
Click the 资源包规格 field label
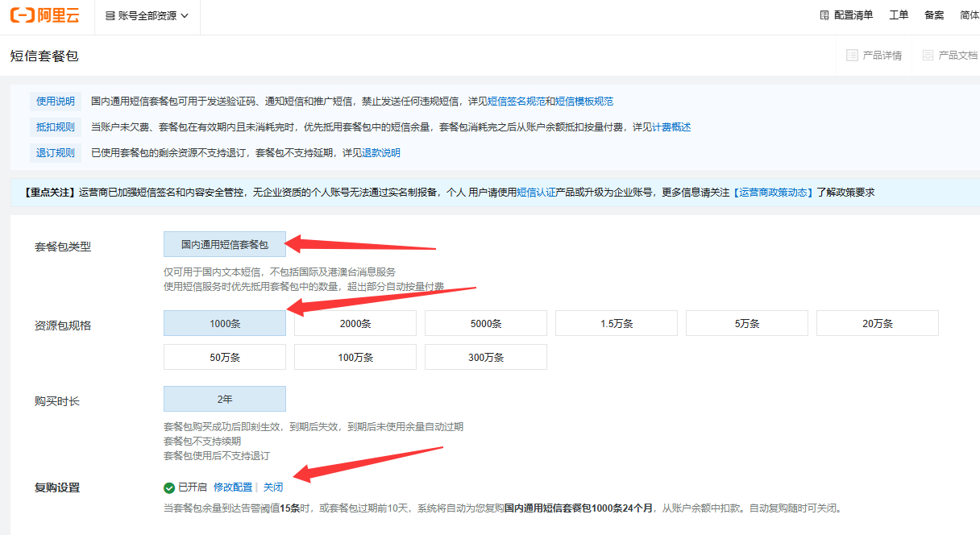(x=63, y=326)
